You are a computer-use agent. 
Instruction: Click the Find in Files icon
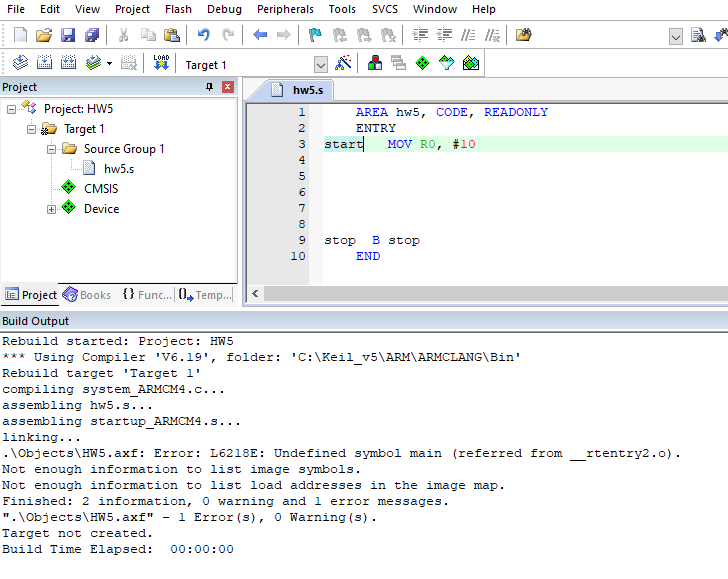[523, 35]
